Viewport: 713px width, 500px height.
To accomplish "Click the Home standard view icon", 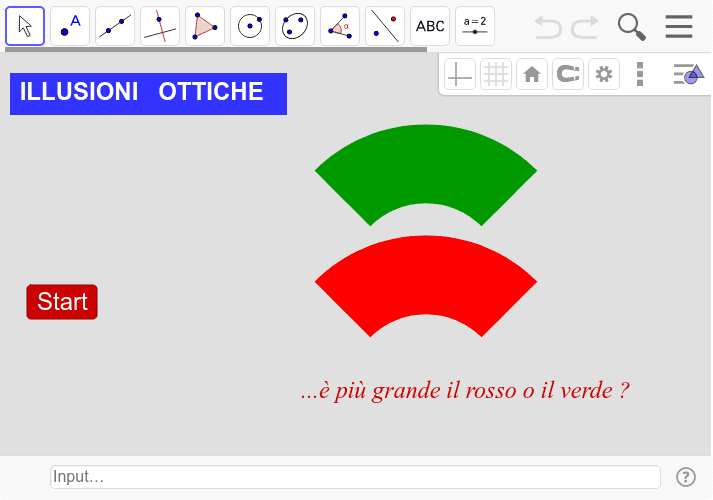I will (532, 74).
